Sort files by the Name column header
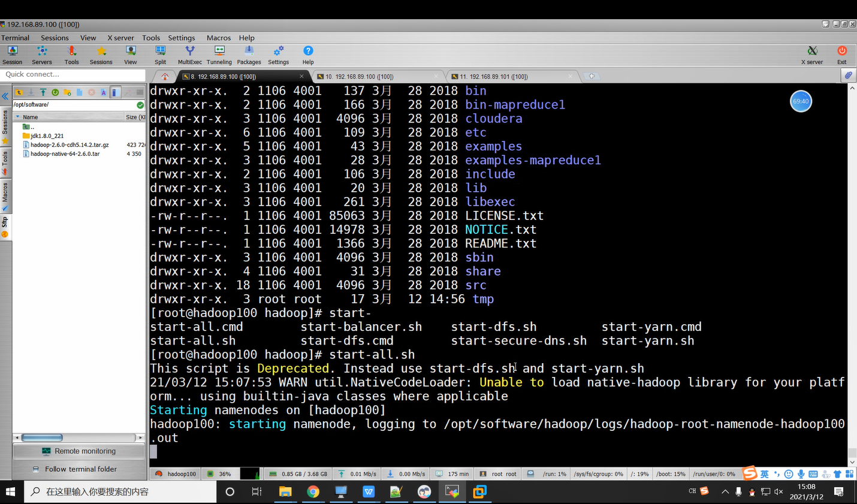857x504 pixels. 68,117
